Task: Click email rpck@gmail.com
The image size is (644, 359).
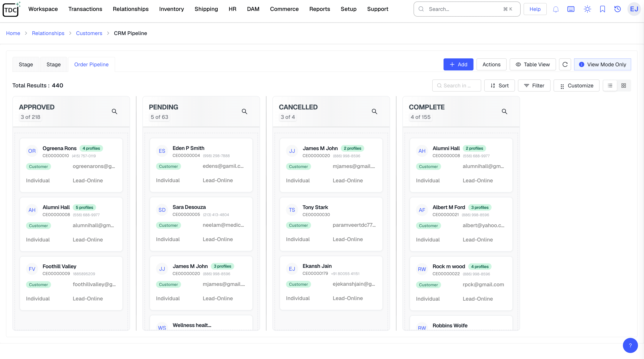Action: tap(483, 284)
